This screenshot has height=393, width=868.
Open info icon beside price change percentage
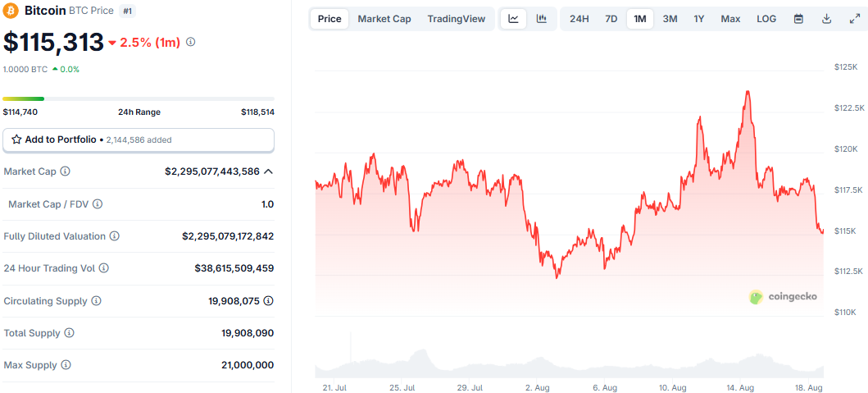pyautogui.click(x=190, y=42)
